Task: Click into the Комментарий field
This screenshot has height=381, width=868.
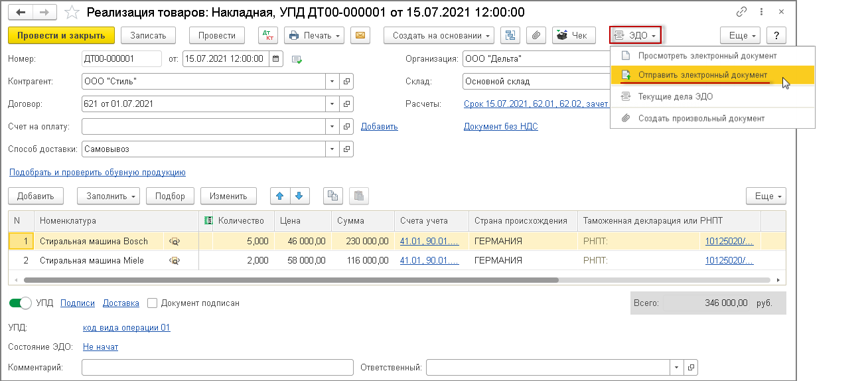Action: tap(218, 367)
